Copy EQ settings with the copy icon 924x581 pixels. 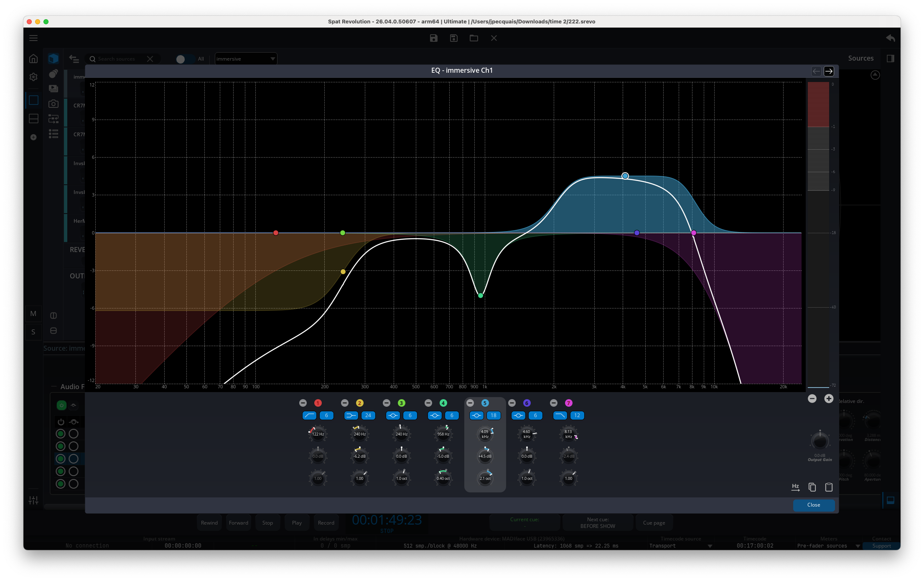tap(812, 487)
